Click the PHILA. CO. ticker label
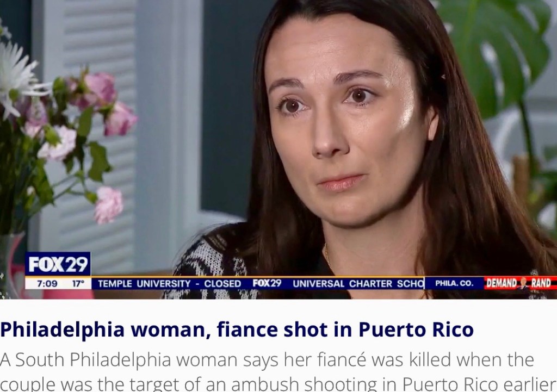Screen dimensions: 557x392 (454, 283)
